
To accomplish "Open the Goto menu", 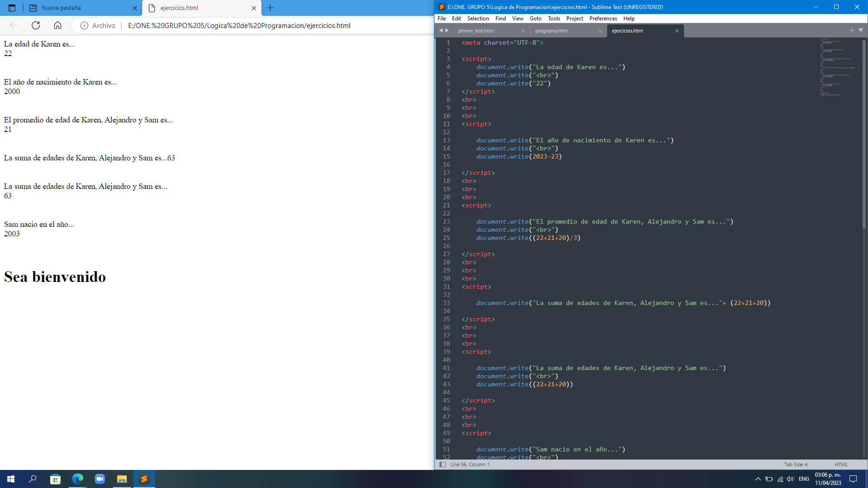I will (535, 19).
